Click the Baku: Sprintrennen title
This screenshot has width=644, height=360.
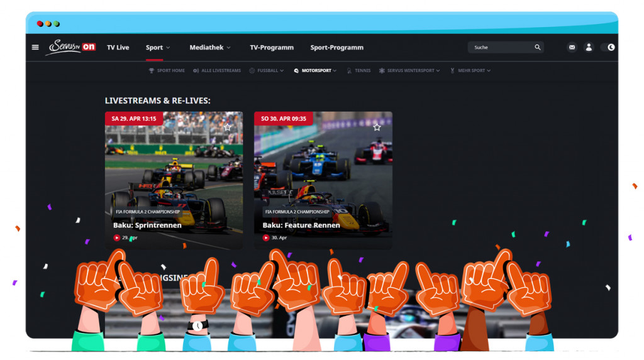tap(147, 225)
